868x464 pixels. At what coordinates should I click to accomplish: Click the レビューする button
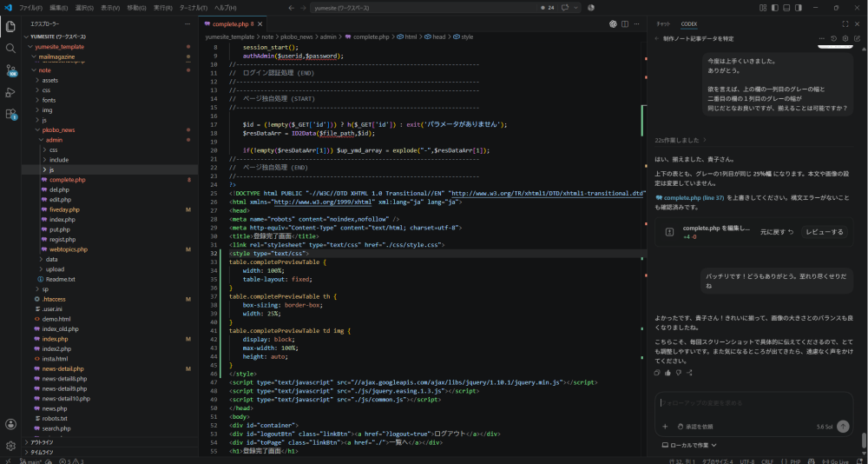825,232
